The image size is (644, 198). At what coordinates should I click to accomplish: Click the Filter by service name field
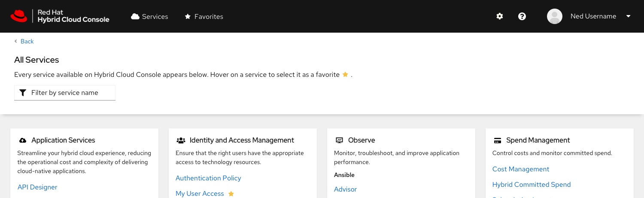pyautogui.click(x=65, y=93)
